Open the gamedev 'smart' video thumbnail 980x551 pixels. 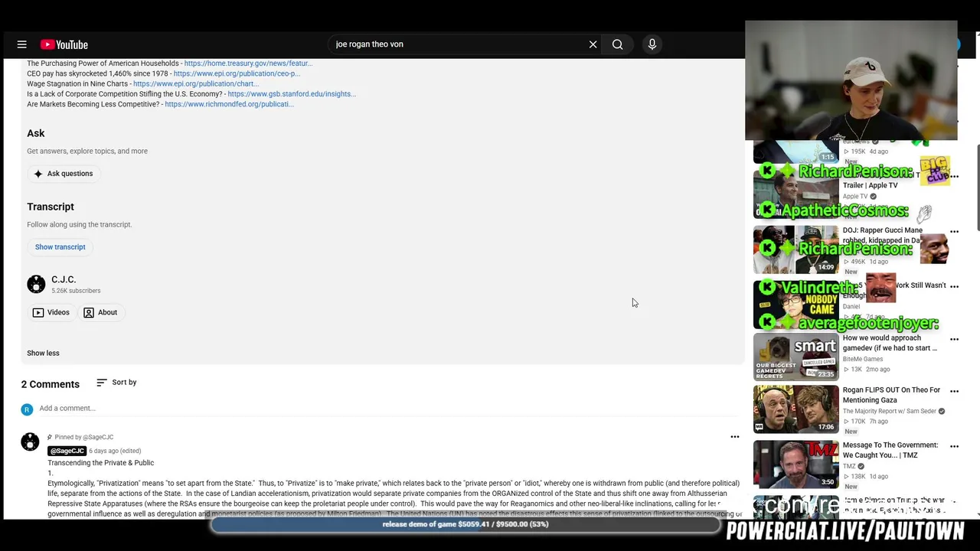click(x=796, y=357)
